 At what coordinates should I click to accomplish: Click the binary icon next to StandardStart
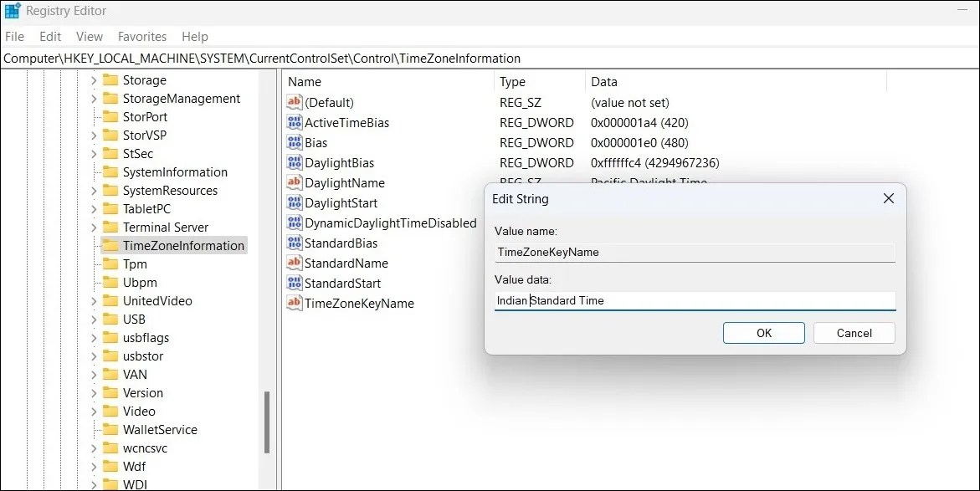point(293,283)
